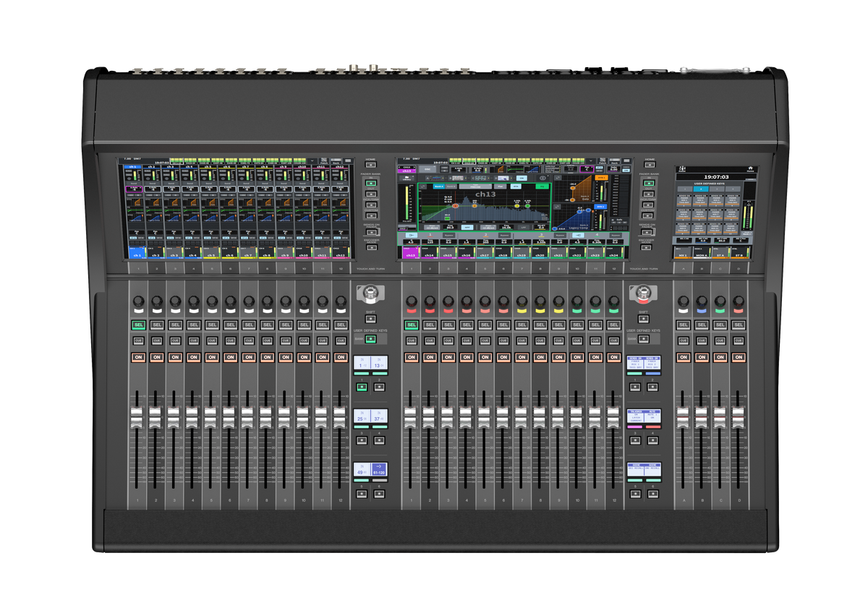Toggle CUE key on right bay strip B
868x613 pixels.
coord(702,340)
